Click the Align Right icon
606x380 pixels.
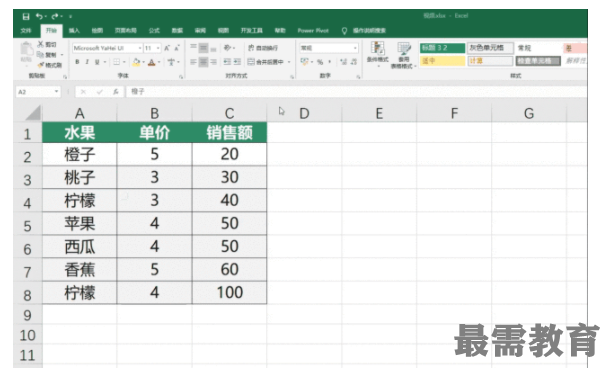tap(213, 62)
